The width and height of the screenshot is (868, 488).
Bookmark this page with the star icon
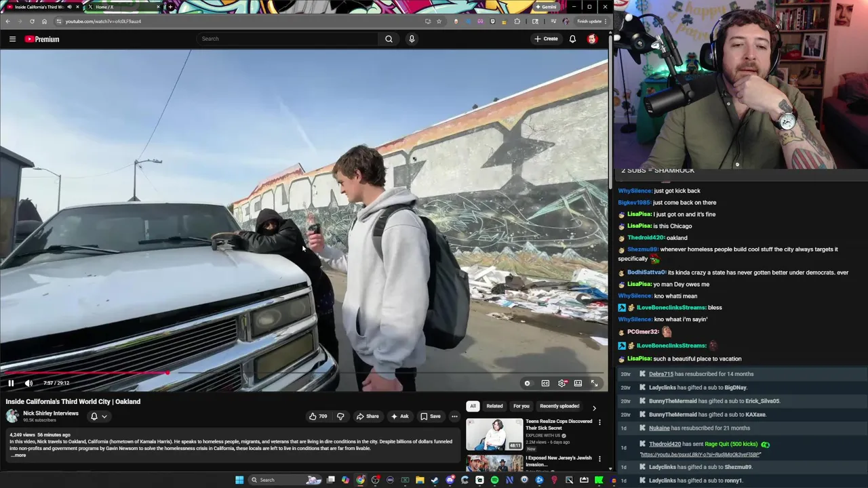[x=439, y=21]
